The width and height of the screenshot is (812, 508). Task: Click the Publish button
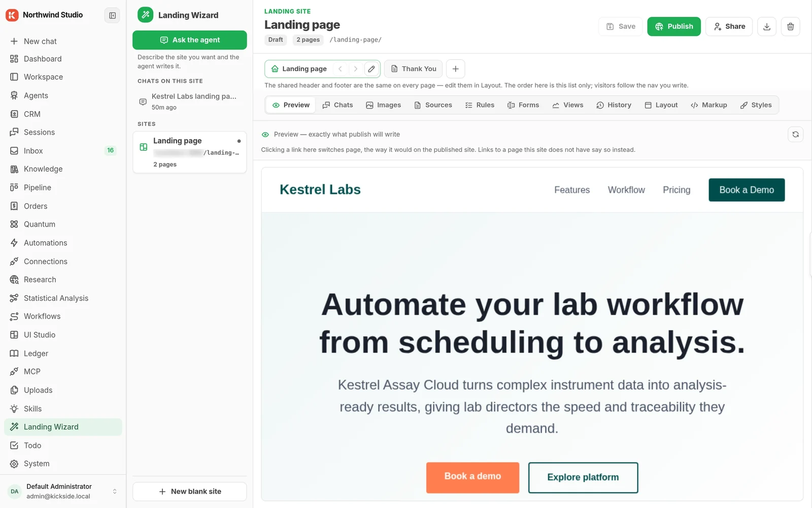(674, 26)
